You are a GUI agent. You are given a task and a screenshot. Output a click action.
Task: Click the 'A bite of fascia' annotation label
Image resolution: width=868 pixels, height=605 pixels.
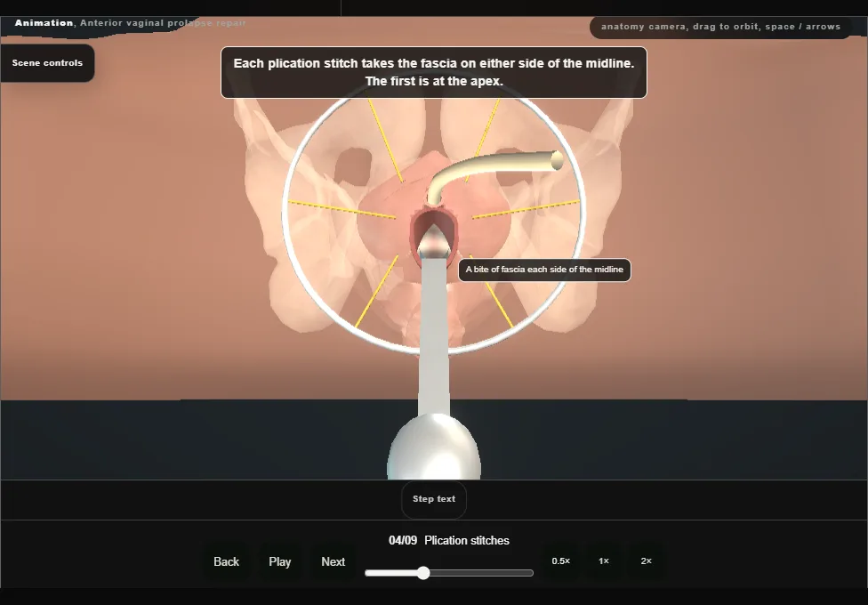pyautogui.click(x=544, y=270)
